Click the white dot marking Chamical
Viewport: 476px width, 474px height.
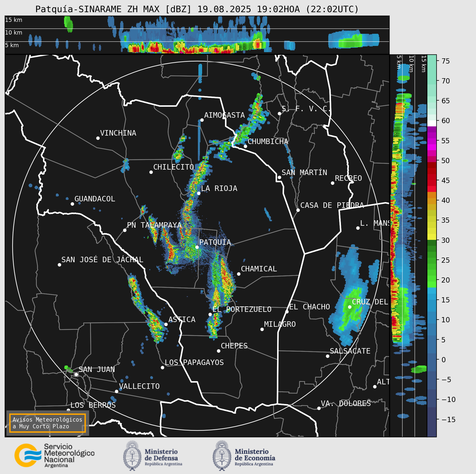pos(239,274)
